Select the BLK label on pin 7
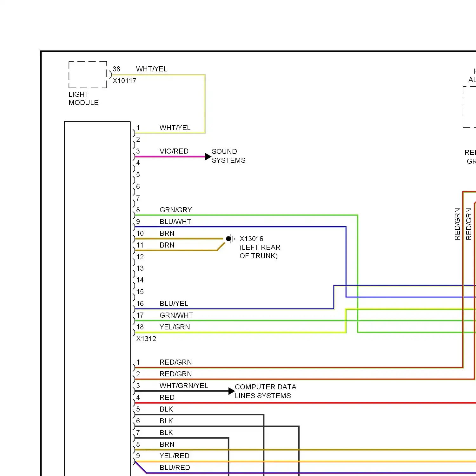Viewport: 476px width, 476px height. 167,433
